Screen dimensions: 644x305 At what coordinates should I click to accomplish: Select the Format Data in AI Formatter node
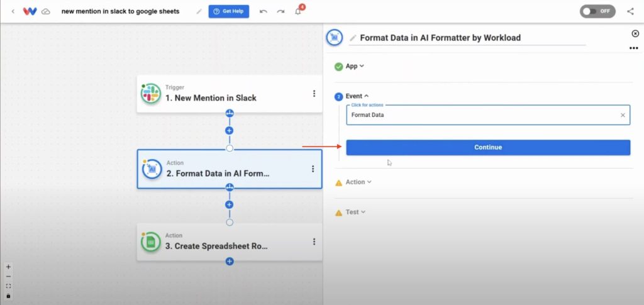coord(230,169)
